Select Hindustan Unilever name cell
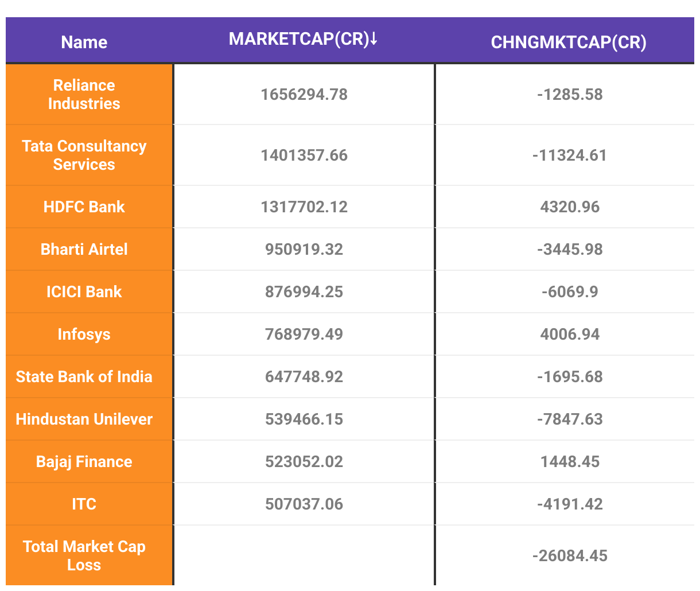 click(84, 419)
